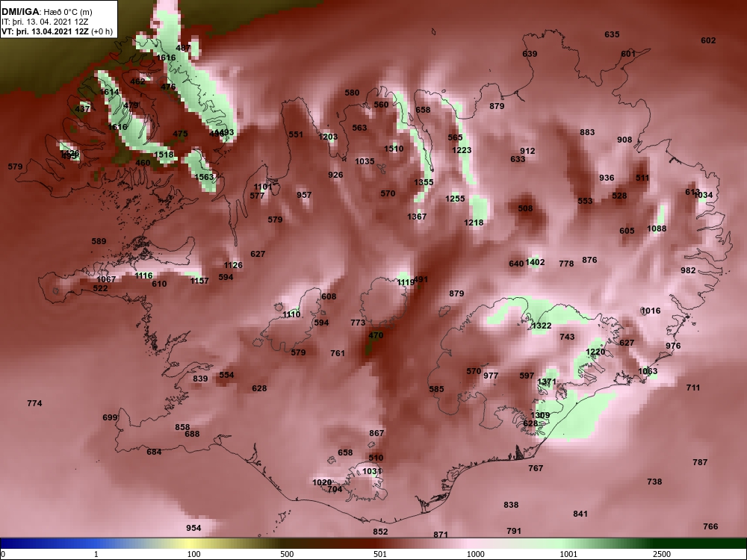Select the map value 982
The width and height of the screenshot is (747, 560).
tap(689, 270)
